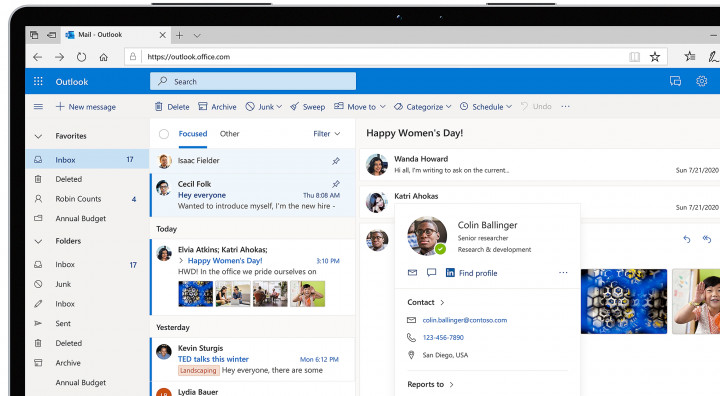Go to browser home page
Screen dimensions: 720x396
pos(104,57)
